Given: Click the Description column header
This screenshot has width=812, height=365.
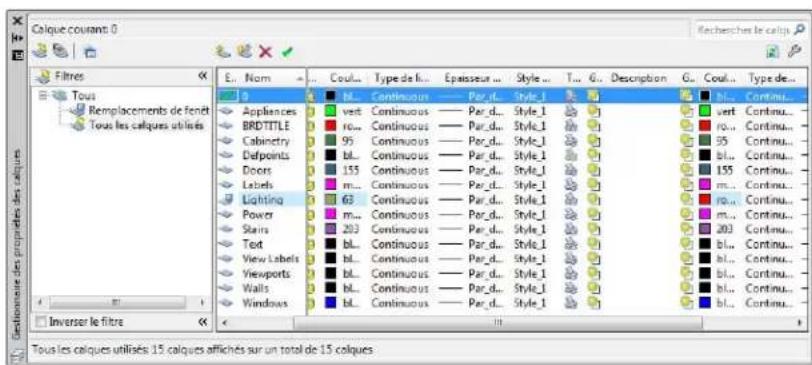Looking at the screenshot, I should 639,78.
